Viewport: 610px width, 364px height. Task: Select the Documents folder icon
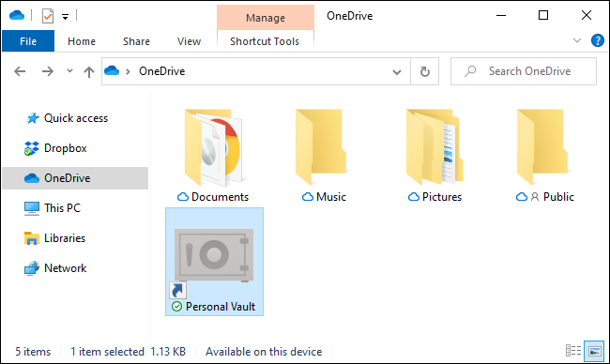tap(213, 147)
